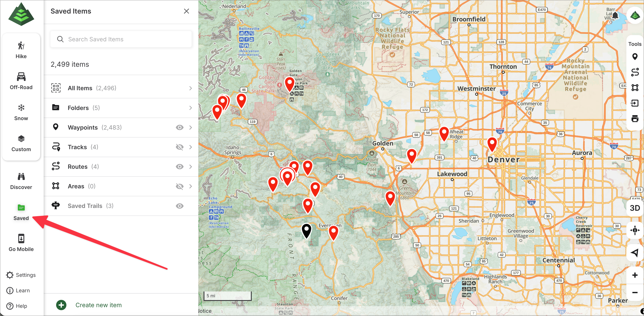Toggle 3D map view
Image resolution: width=644 pixels, height=316 pixels.
click(x=635, y=208)
